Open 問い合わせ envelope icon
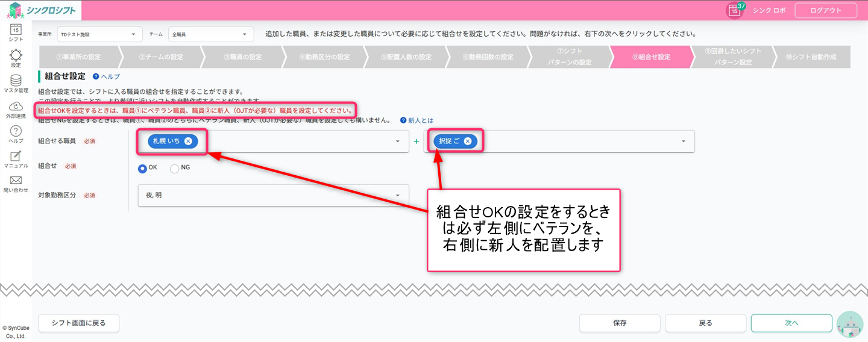 (16, 182)
